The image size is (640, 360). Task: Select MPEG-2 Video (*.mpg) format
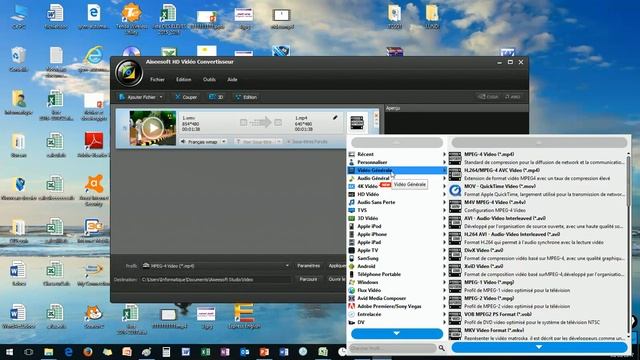[x=537, y=302]
